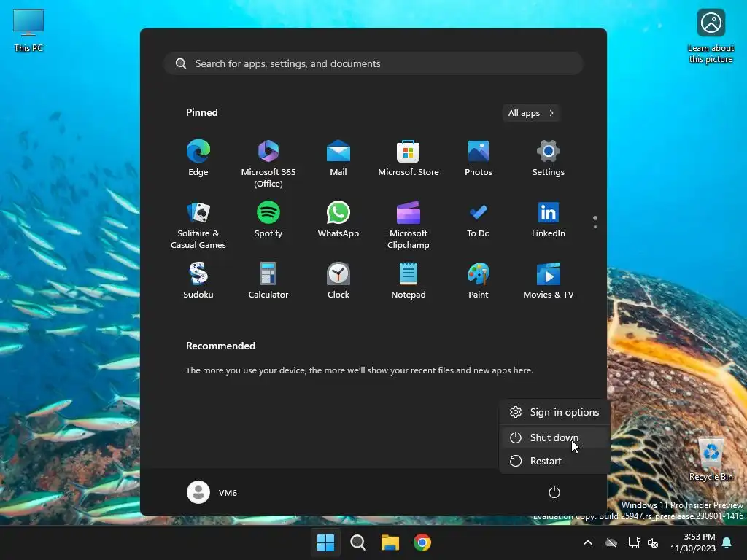The height and width of the screenshot is (560, 747).
Task: Select This PC desktop icon
Action: [x=28, y=31]
